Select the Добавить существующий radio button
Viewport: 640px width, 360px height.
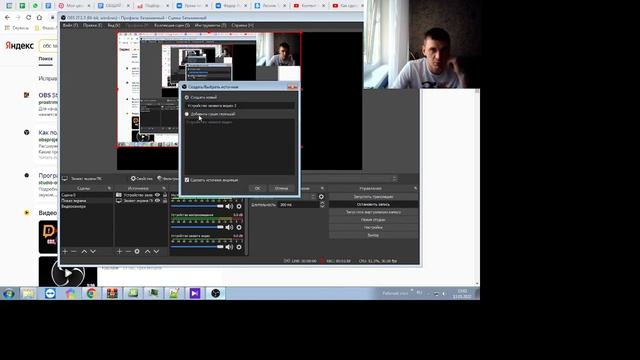(187, 114)
